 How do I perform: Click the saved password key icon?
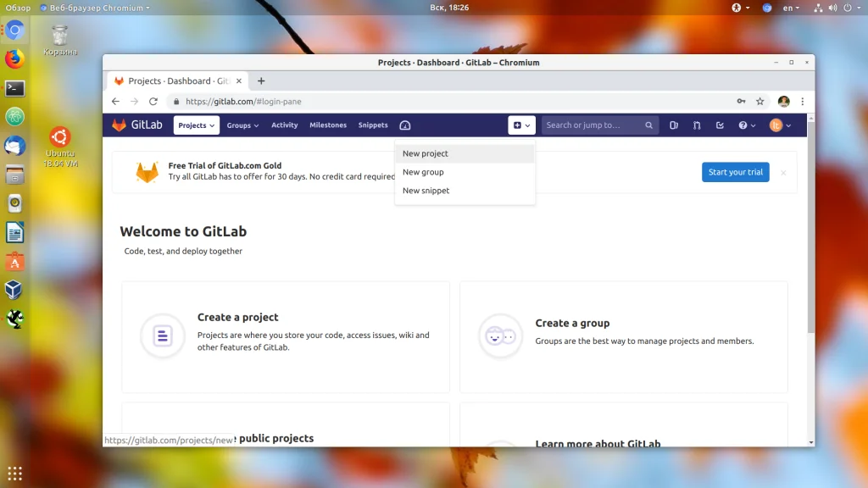(x=741, y=102)
